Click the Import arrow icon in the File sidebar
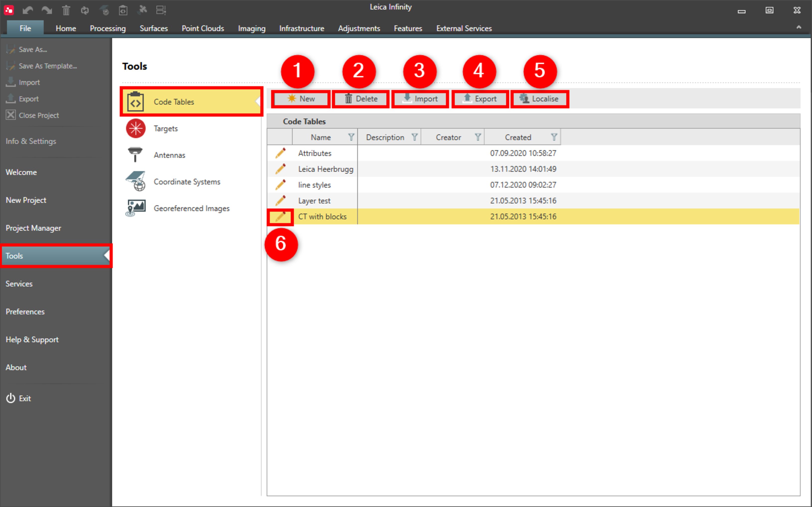The height and width of the screenshot is (507, 812). pos(11,82)
